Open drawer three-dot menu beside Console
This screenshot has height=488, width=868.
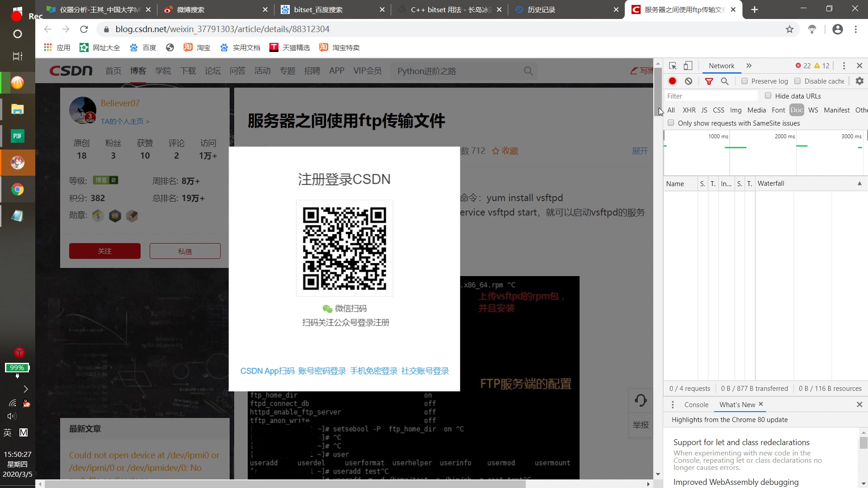pyautogui.click(x=672, y=404)
